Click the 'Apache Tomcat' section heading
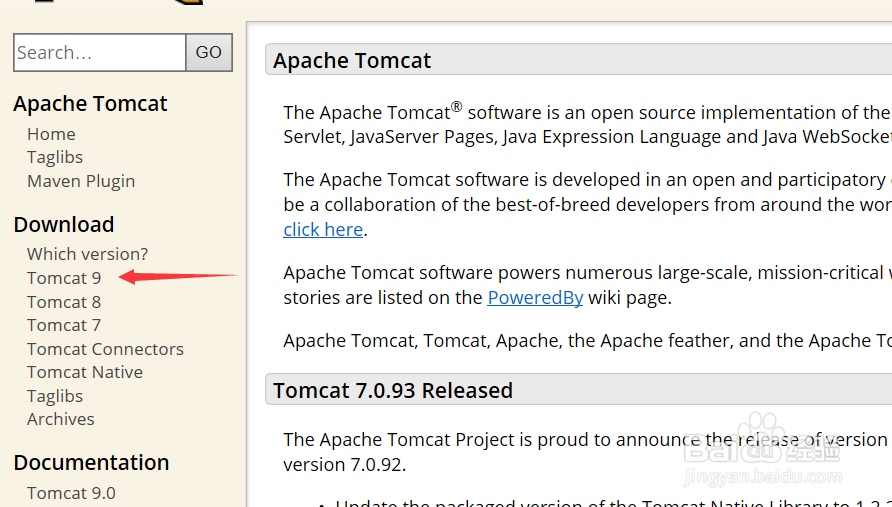Image resolution: width=892 pixels, height=507 pixels. tap(352, 60)
